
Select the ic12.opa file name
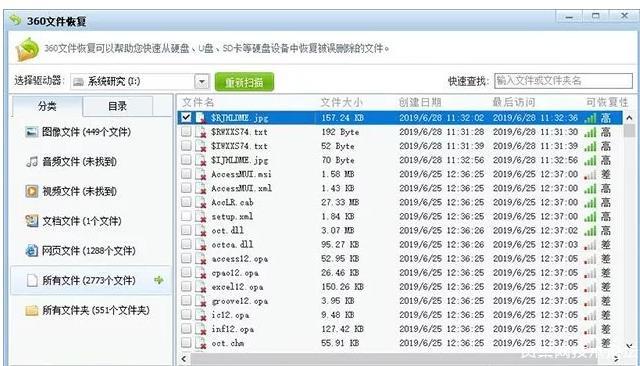coord(230,315)
